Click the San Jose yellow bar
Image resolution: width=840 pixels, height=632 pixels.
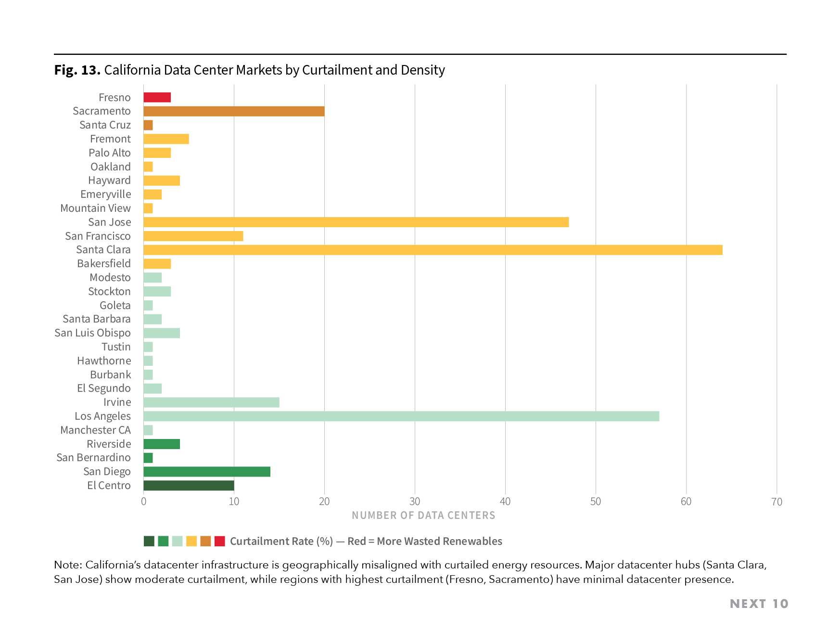click(x=356, y=222)
